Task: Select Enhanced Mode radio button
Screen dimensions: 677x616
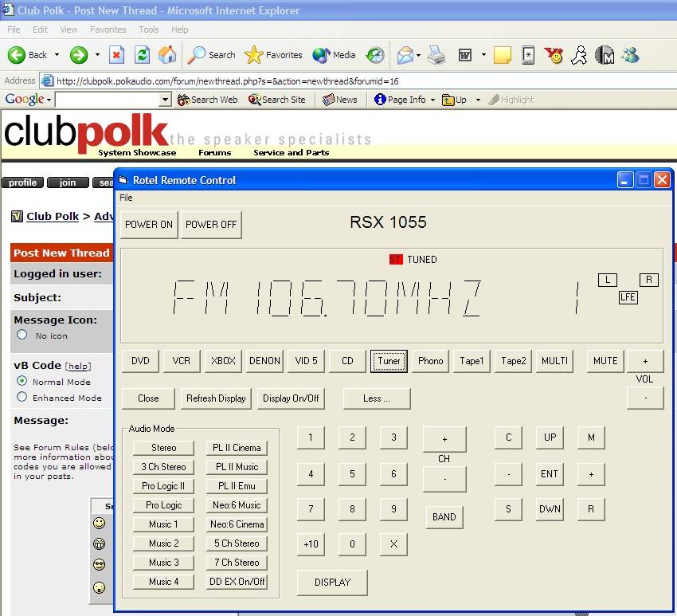Action: click(22, 397)
